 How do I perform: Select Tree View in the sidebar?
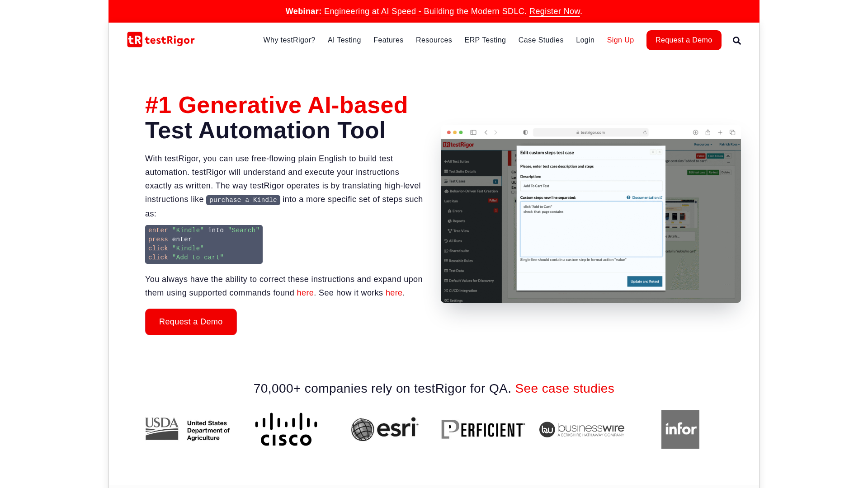tap(461, 231)
